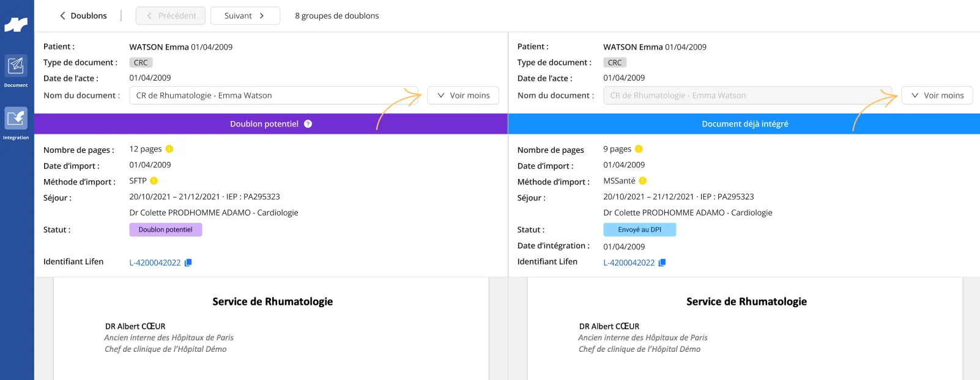Click warning icon next to SFTP
The height and width of the screenshot is (380, 980).
(154, 181)
